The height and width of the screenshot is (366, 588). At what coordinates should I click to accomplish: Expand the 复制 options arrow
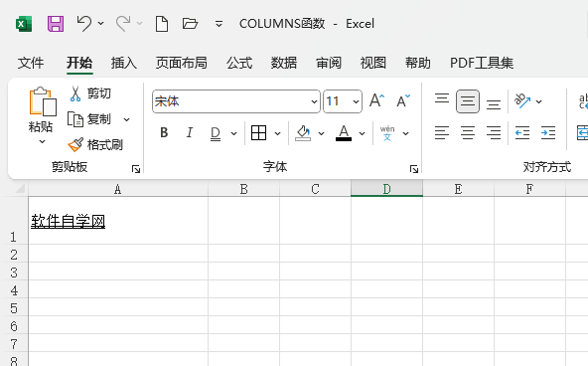(x=127, y=119)
